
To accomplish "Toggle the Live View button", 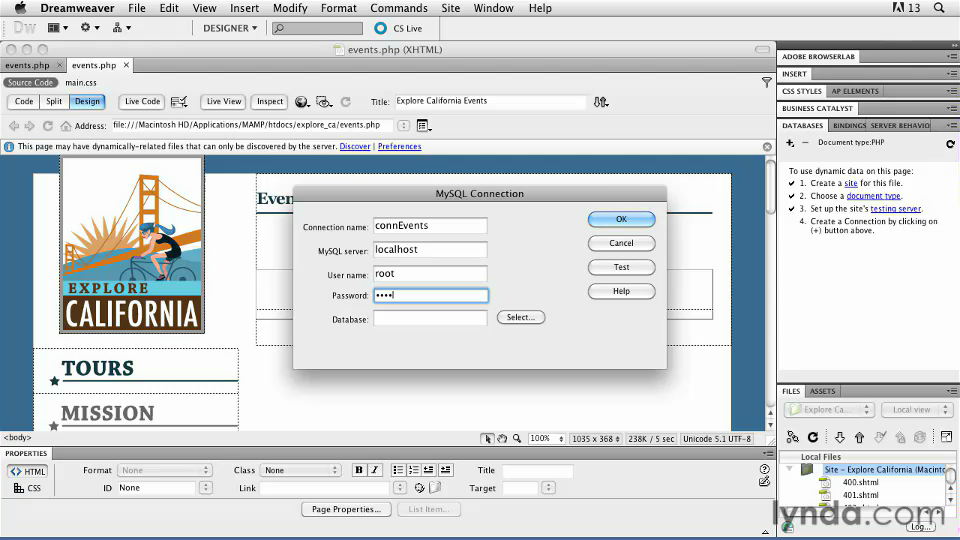I will 223,102.
